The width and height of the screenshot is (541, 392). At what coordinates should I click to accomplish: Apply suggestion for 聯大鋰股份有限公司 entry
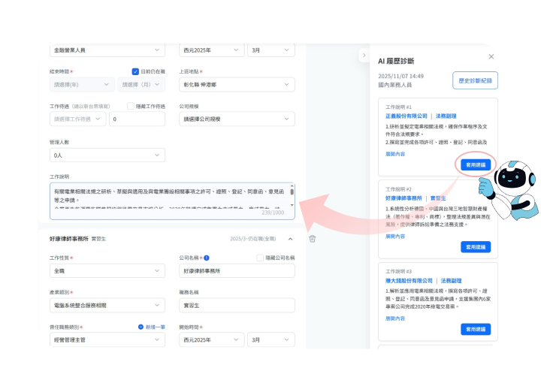[x=476, y=329]
